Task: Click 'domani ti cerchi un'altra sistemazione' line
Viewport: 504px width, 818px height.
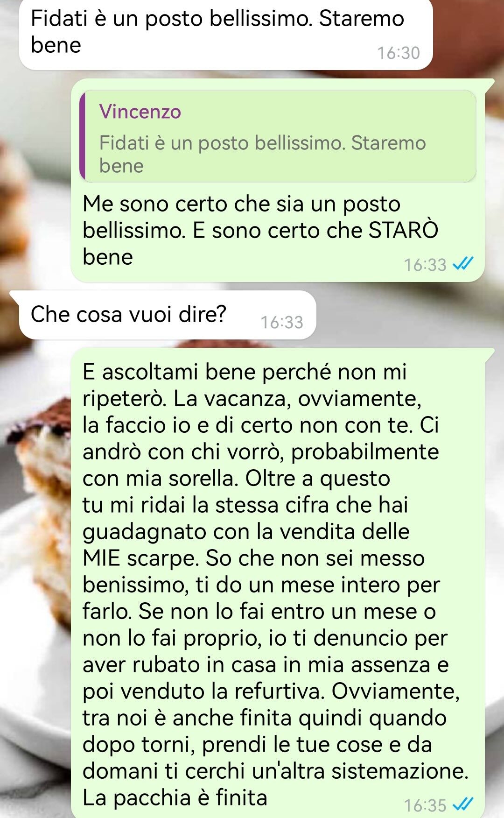Action: [x=275, y=771]
